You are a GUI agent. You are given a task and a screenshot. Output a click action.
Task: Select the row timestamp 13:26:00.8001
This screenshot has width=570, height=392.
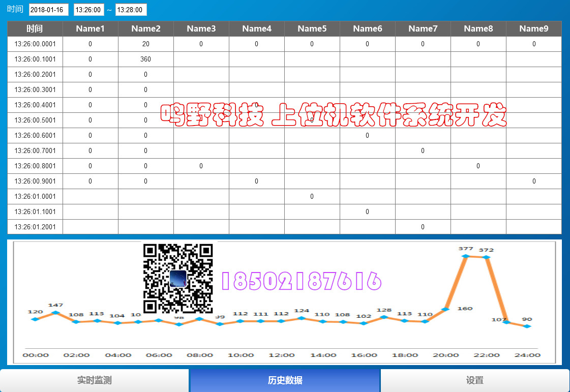pyautogui.click(x=35, y=166)
